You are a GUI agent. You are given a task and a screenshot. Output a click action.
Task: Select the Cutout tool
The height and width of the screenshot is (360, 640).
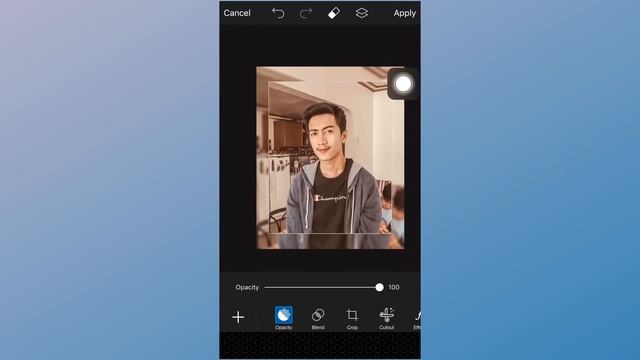click(x=387, y=318)
